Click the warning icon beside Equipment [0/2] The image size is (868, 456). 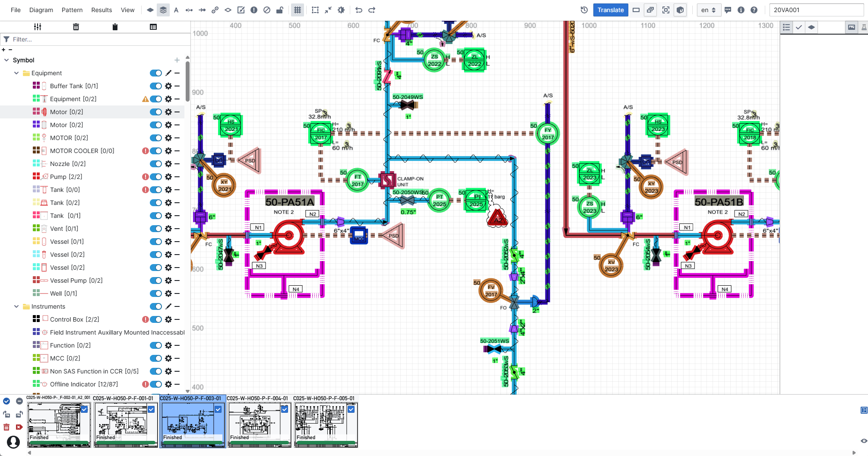[x=146, y=99]
